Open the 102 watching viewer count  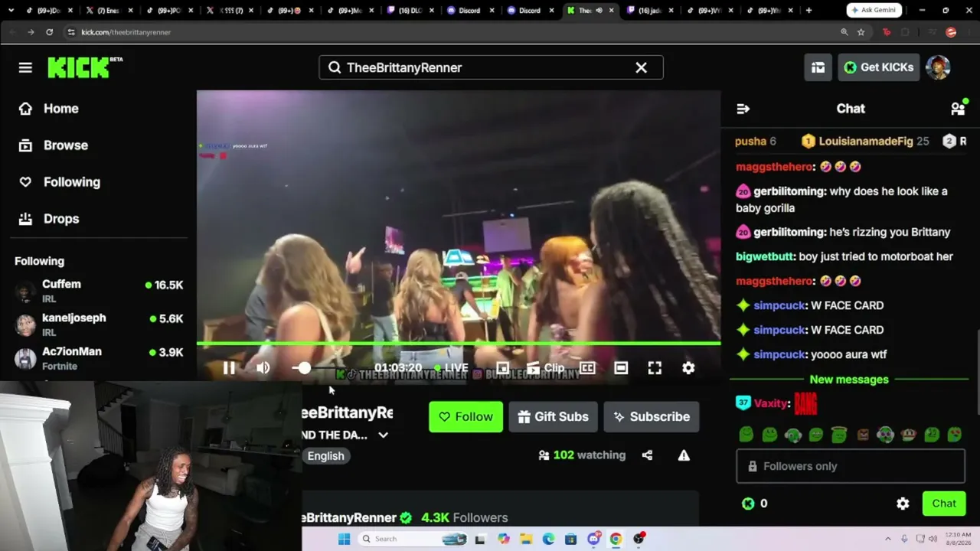coord(582,455)
